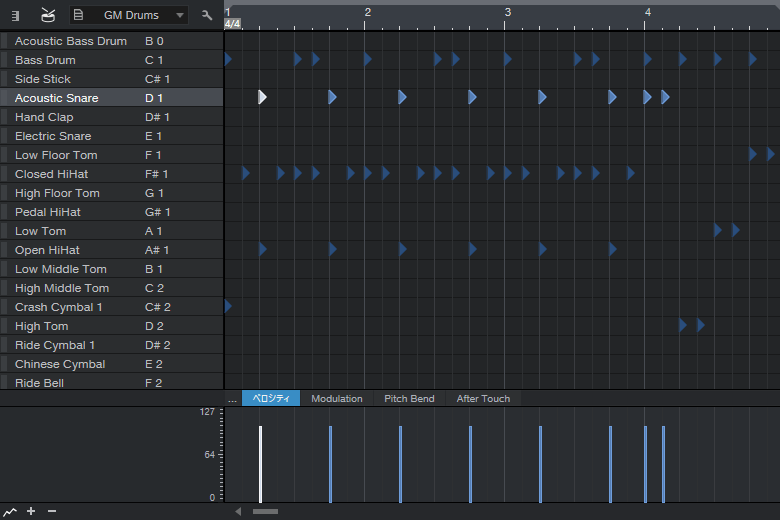Open the GM Drums map dropdown
This screenshot has height=520, width=780.
coord(129,15)
